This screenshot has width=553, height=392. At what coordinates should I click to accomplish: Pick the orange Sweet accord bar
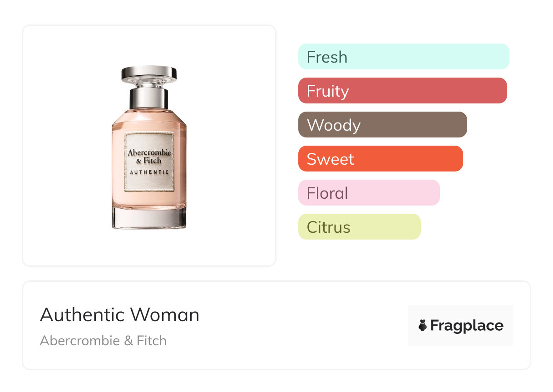[380, 159]
